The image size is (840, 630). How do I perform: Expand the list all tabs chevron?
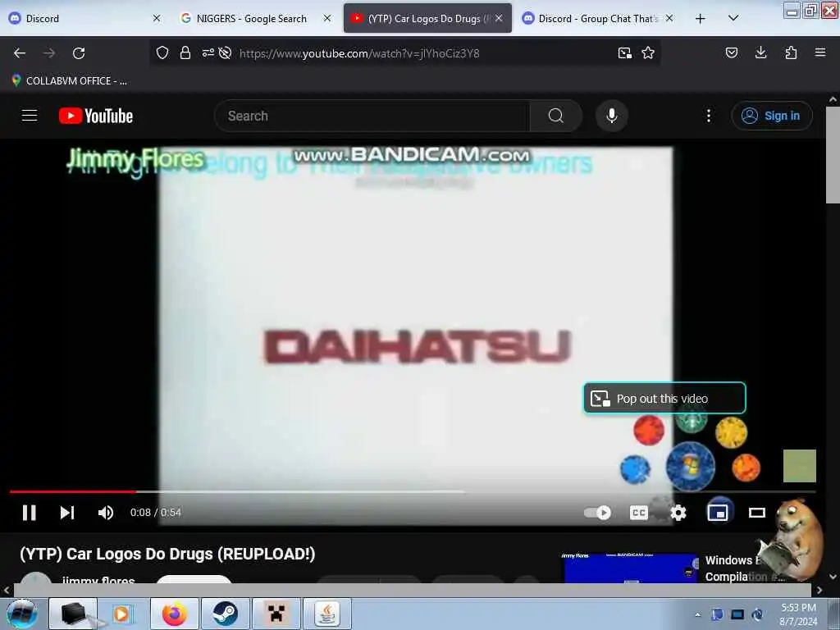[733, 18]
